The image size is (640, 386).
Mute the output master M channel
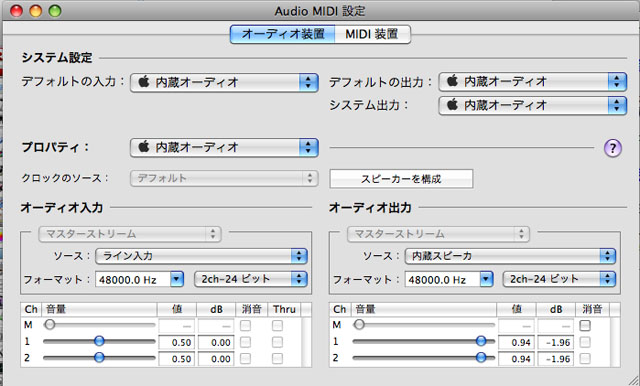pos(585,326)
